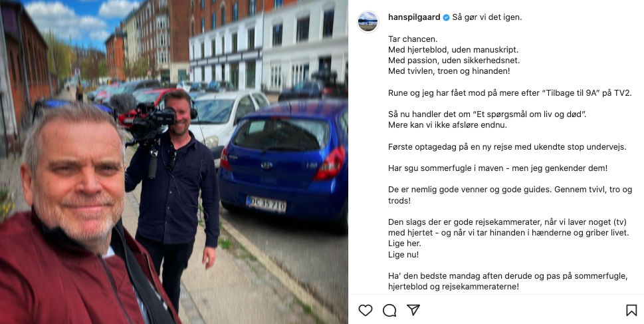Click the line 'Mere kan vi ikke afsløre endnu.'

click(448, 125)
